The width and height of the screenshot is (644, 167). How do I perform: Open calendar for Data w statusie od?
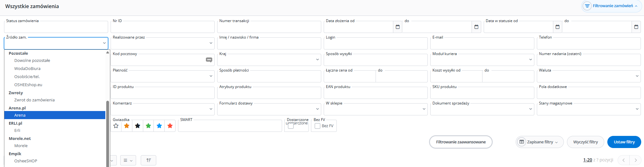point(557,27)
